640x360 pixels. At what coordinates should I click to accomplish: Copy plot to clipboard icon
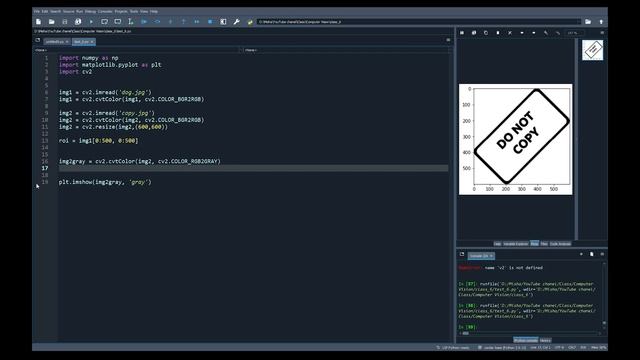pyautogui.click(x=486, y=33)
